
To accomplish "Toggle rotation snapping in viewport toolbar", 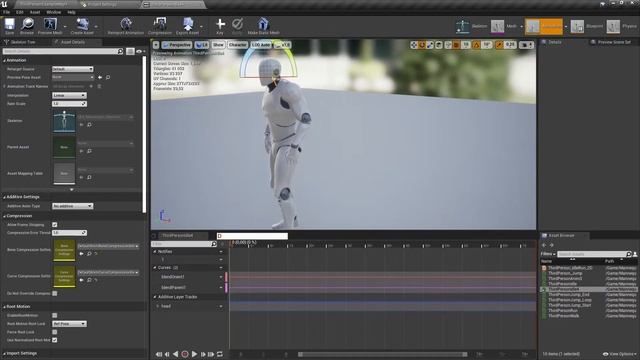I will (476, 45).
